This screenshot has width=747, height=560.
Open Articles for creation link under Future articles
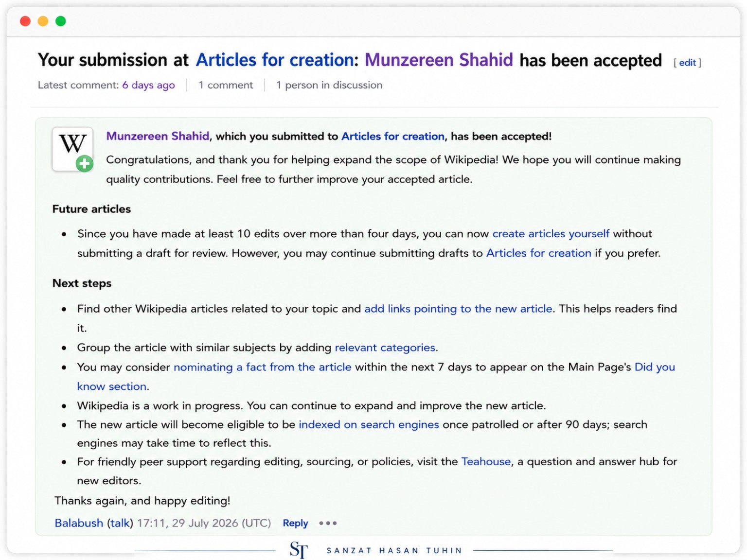[x=539, y=253]
